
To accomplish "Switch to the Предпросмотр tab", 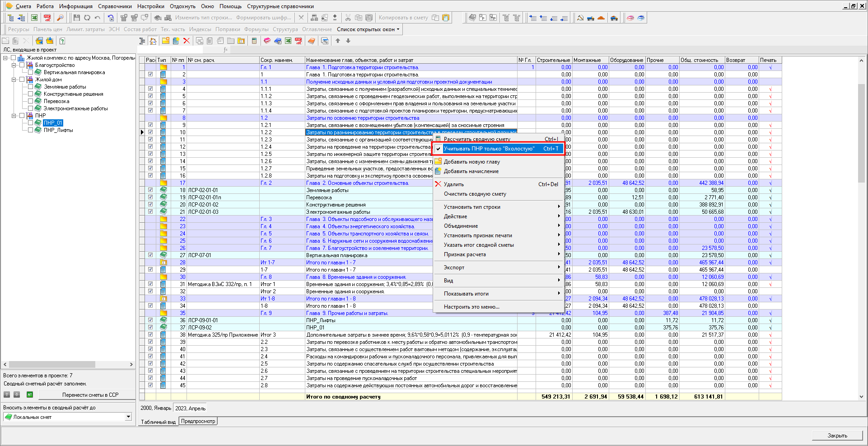I will tap(198, 421).
